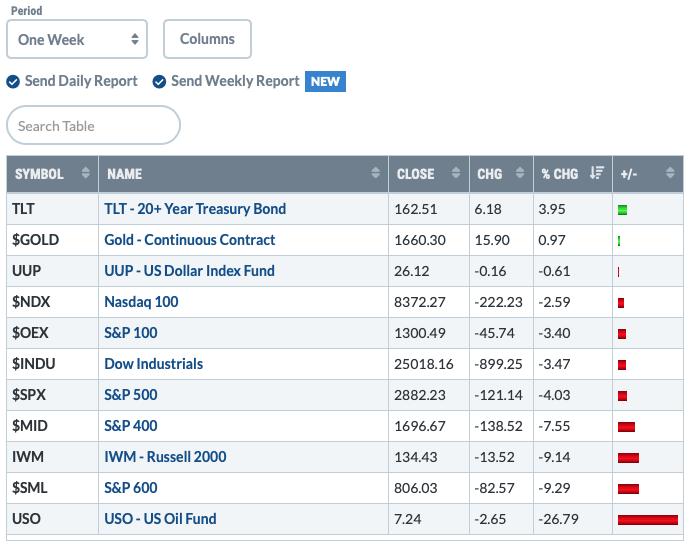Click the SYMBOL column header label
Viewport: 691px width, 544px height.
tap(39, 174)
